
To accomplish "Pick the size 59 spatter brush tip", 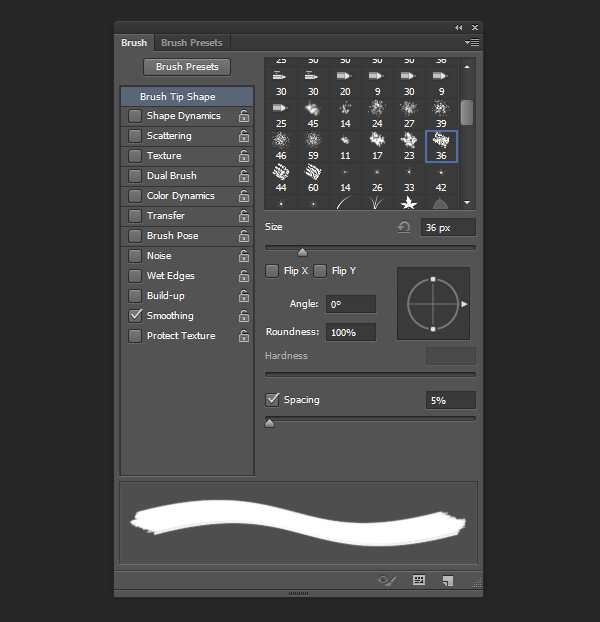I will click(x=313, y=141).
